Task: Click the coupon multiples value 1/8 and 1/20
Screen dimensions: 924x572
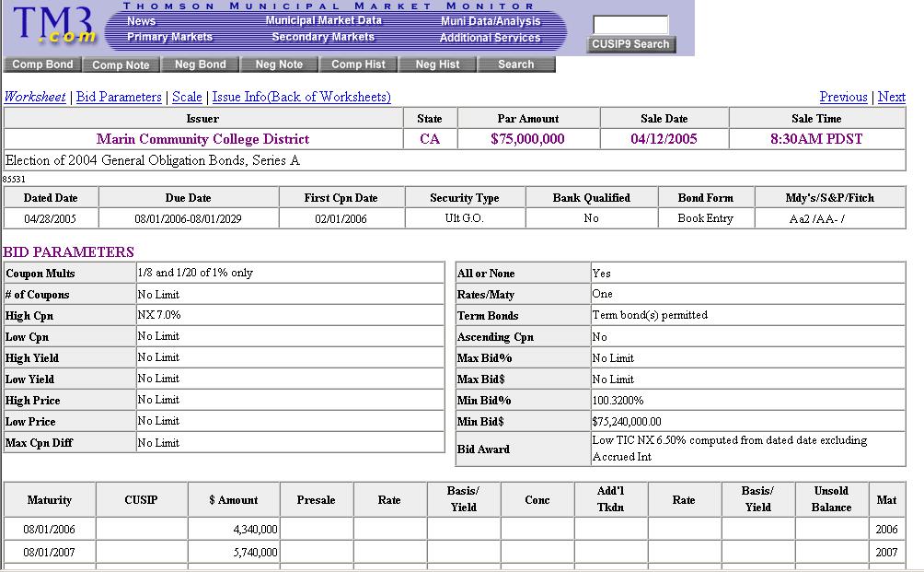Action: coord(195,273)
